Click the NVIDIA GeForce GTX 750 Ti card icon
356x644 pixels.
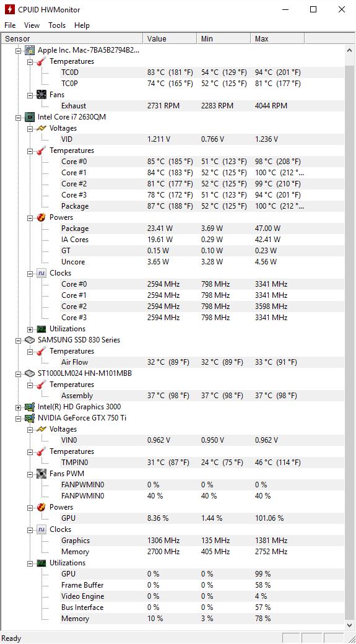[29, 418]
